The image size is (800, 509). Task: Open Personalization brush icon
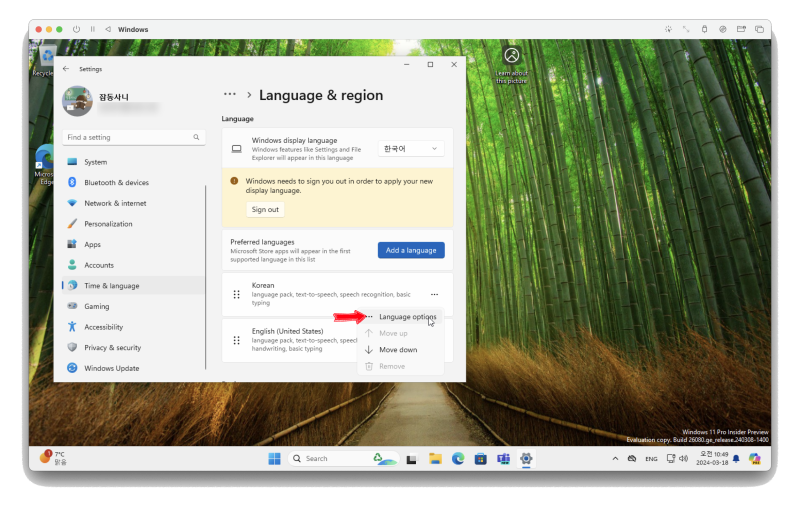[72, 223]
